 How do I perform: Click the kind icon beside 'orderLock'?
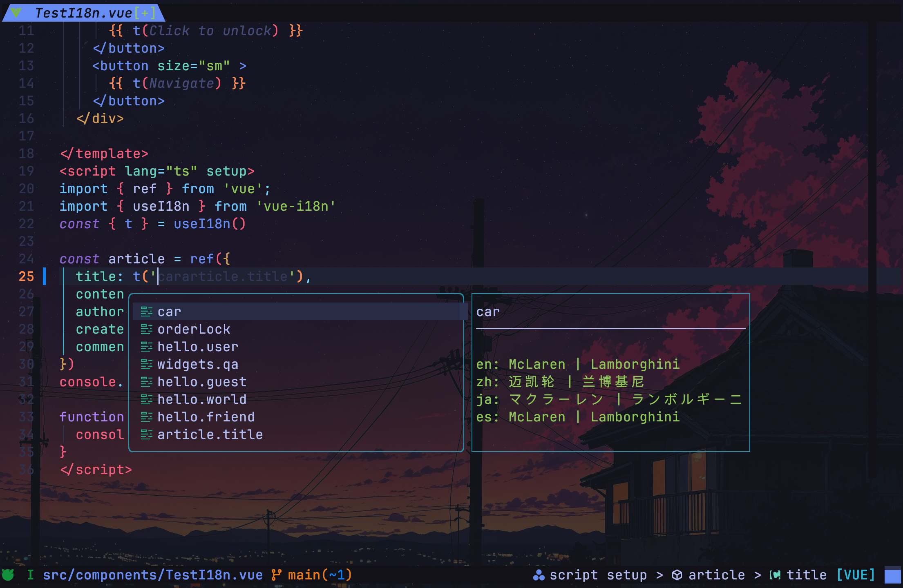click(146, 329)
